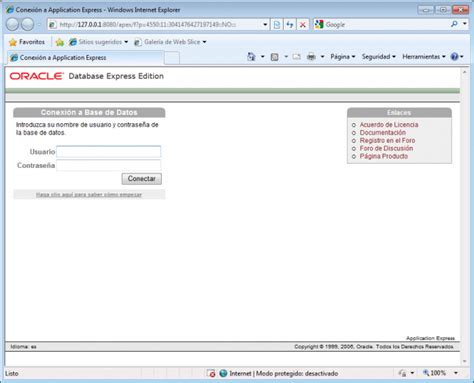Screen dimensions: 474x383
Task: Open the Registro en el Foro link
Action: [x=387, y=141]
